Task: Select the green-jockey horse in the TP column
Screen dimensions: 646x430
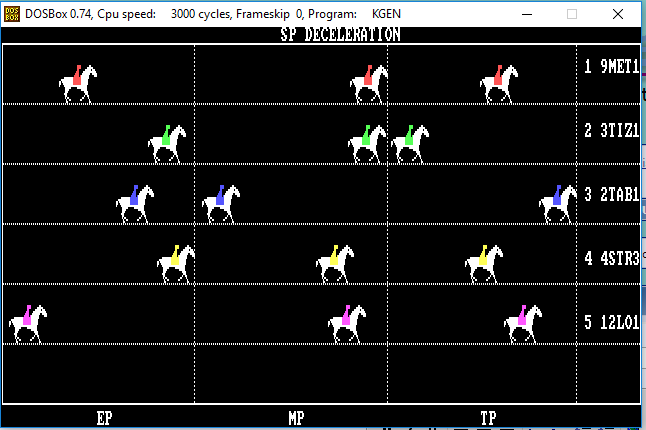Action: (x=410, y=144)
